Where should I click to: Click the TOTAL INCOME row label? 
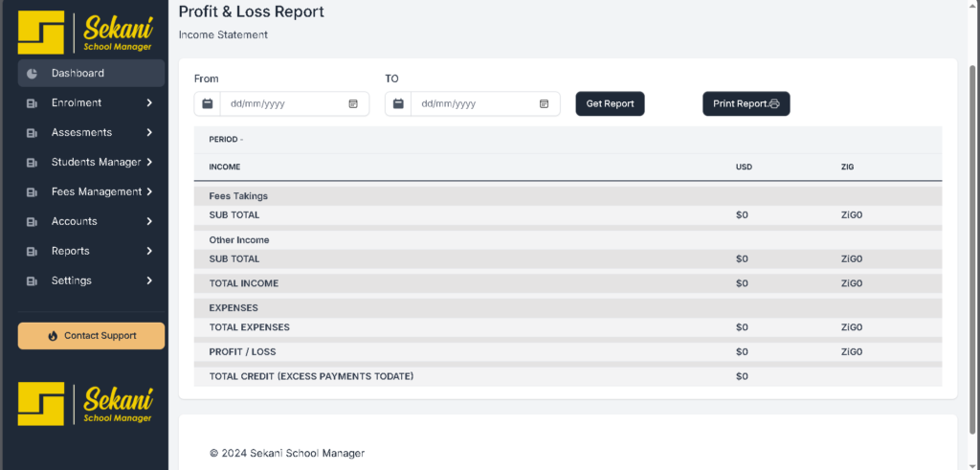point(244,283)
